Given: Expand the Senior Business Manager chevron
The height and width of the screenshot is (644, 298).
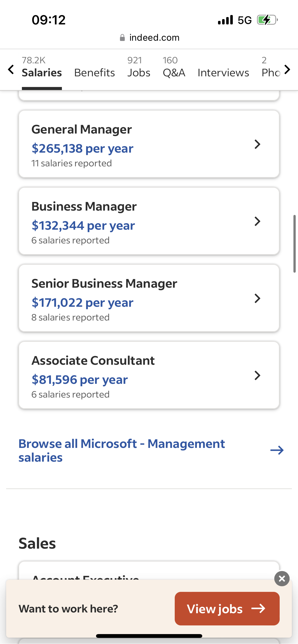Looking at the screenshot, I should (x=258, y=298).
